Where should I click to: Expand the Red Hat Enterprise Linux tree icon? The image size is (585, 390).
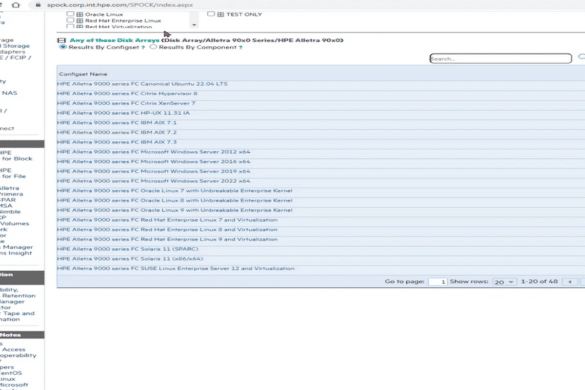[x=79, y=21]
